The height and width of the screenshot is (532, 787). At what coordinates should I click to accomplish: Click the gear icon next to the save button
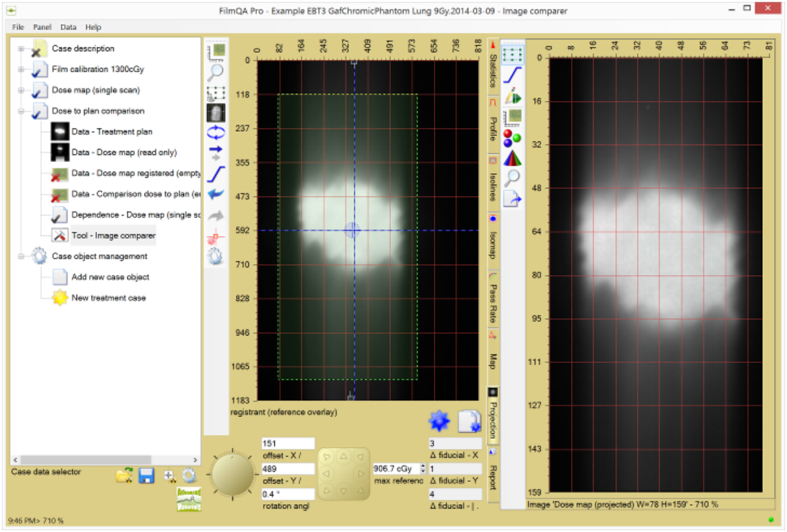coord(188,475)
